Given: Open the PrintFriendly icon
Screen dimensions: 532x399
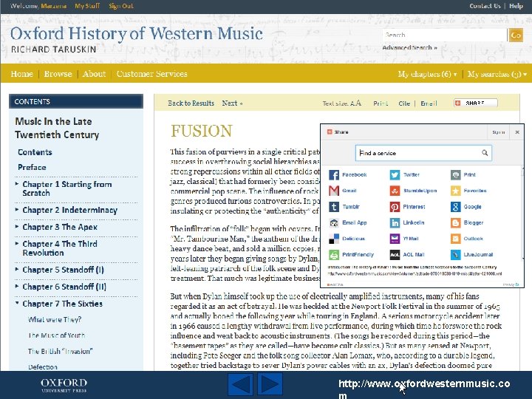Looking at the screenshot, I should coord(334,254).
